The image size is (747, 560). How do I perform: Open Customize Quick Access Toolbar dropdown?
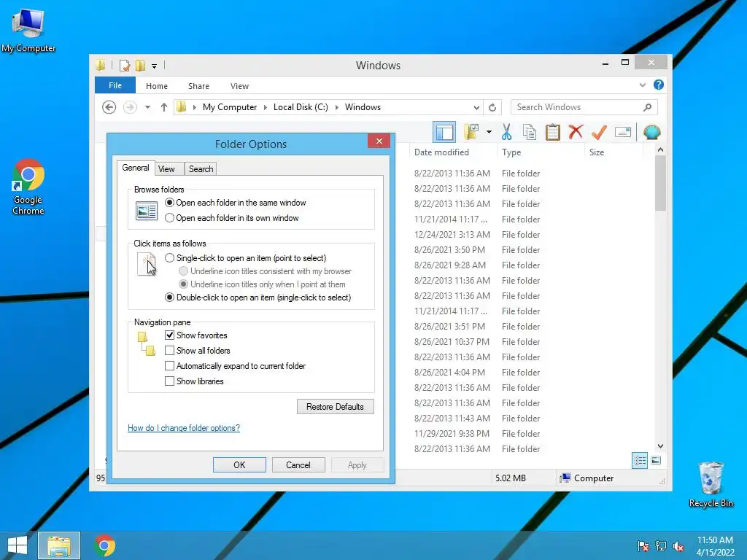(155, 66)
